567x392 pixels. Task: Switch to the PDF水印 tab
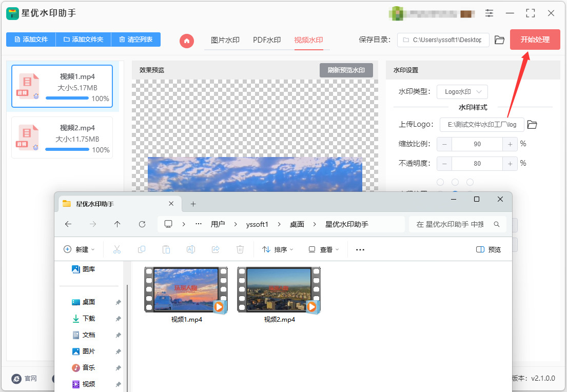point(267,40)
